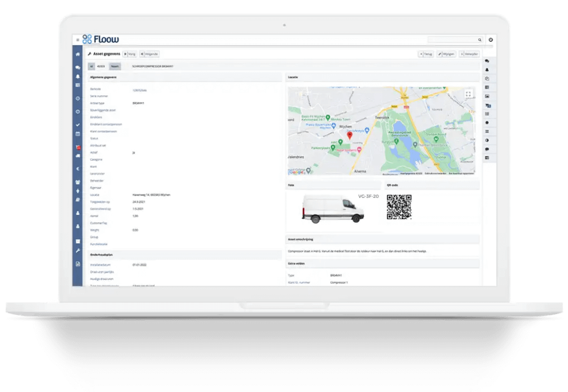Open the barcode number link
The image size is (568, 392).
click(139, 90)
